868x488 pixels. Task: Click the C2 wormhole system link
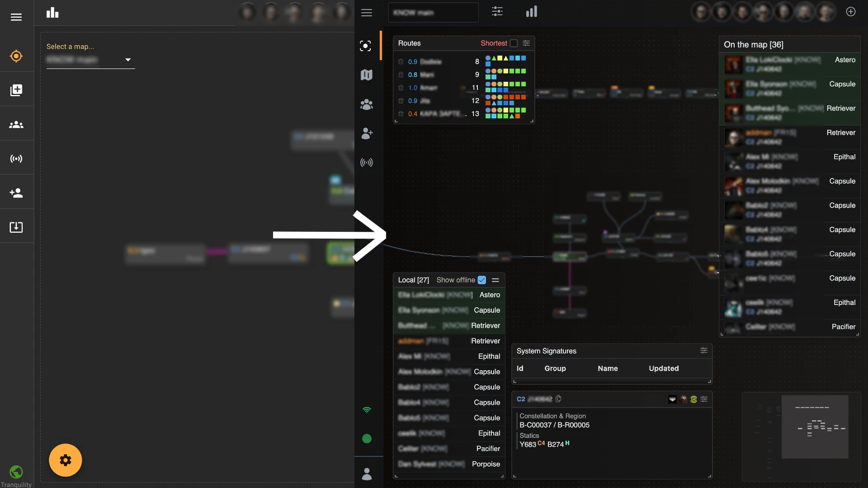pos(520,398)
